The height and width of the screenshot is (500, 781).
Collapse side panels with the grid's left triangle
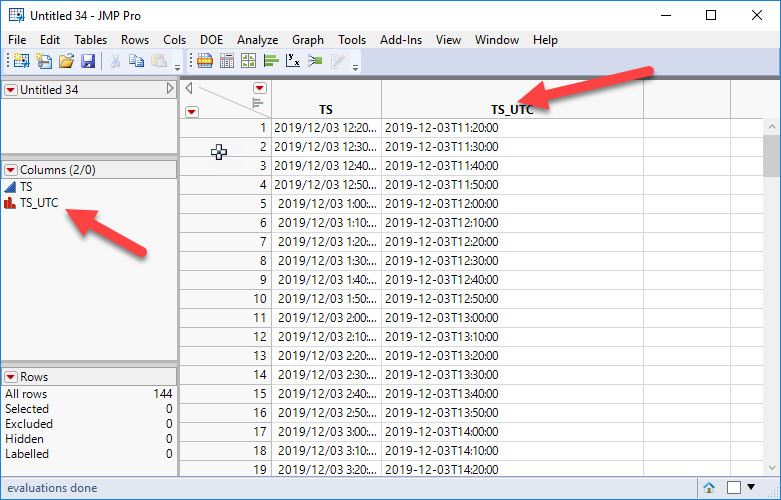(189, 88)
